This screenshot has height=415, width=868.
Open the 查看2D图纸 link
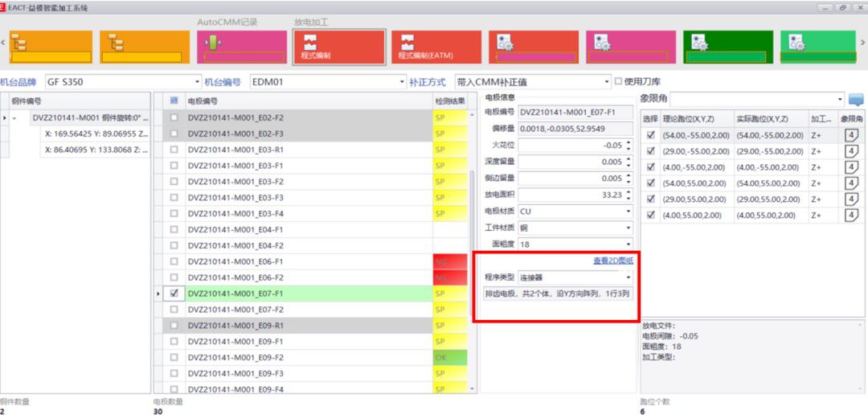tap(612, 260)
